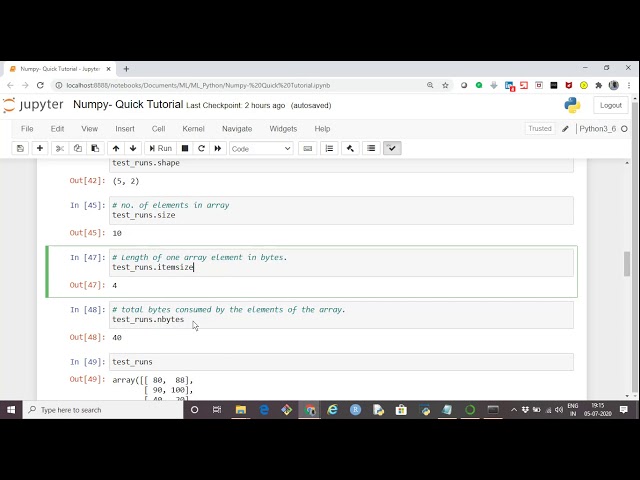Click the In [49] test_runs cell
The height and width of the screenshot is (480, 640).
click(341, 362)
